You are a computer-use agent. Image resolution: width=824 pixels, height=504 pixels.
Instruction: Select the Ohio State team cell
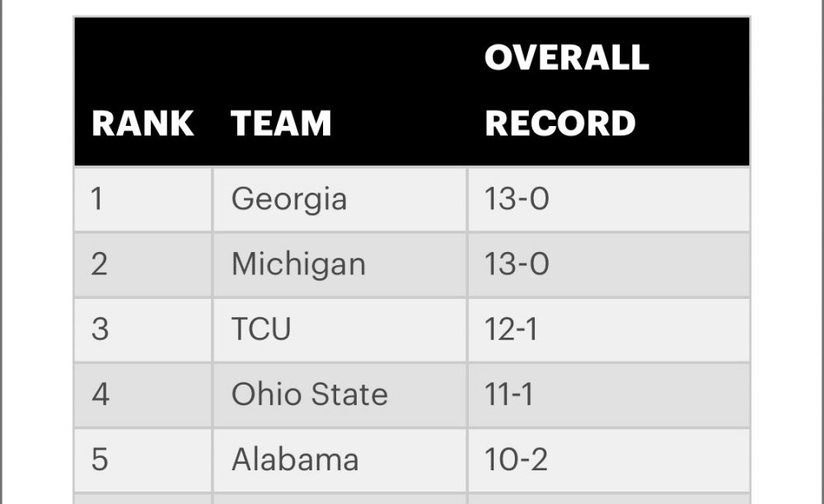click(x=309, y=394)
